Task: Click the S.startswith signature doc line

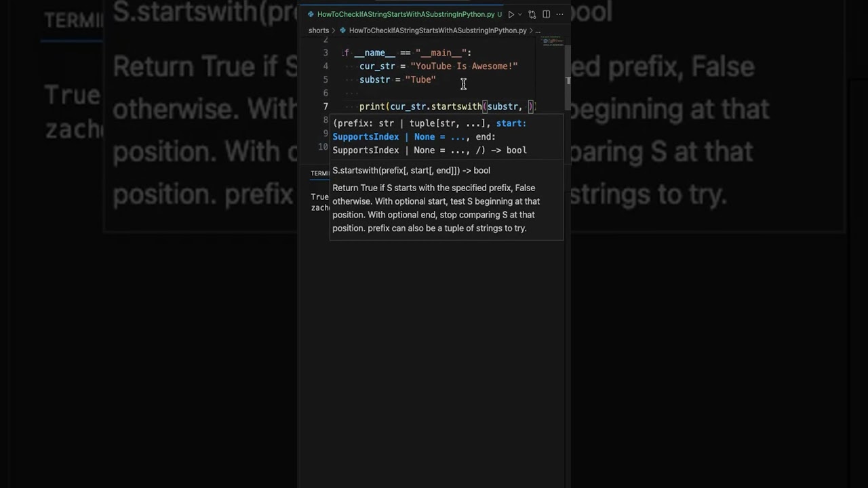Action: (x=411, y=171)
